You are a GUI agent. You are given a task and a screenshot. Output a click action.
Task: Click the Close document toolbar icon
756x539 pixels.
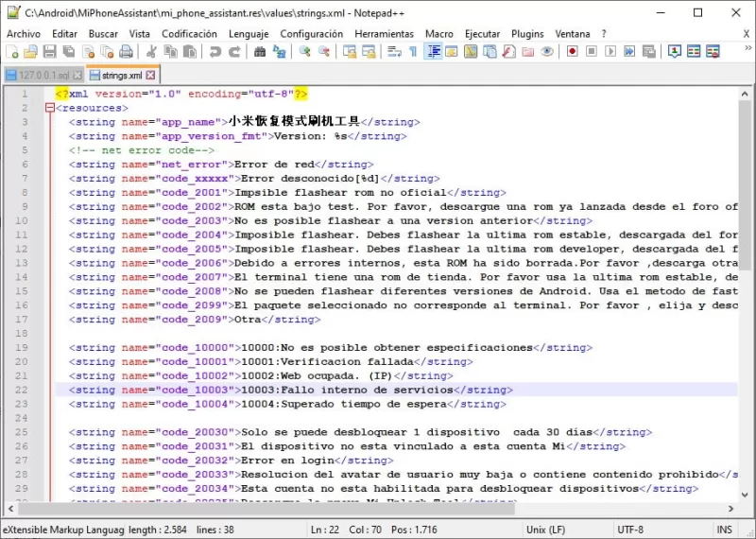pos(88,51)
